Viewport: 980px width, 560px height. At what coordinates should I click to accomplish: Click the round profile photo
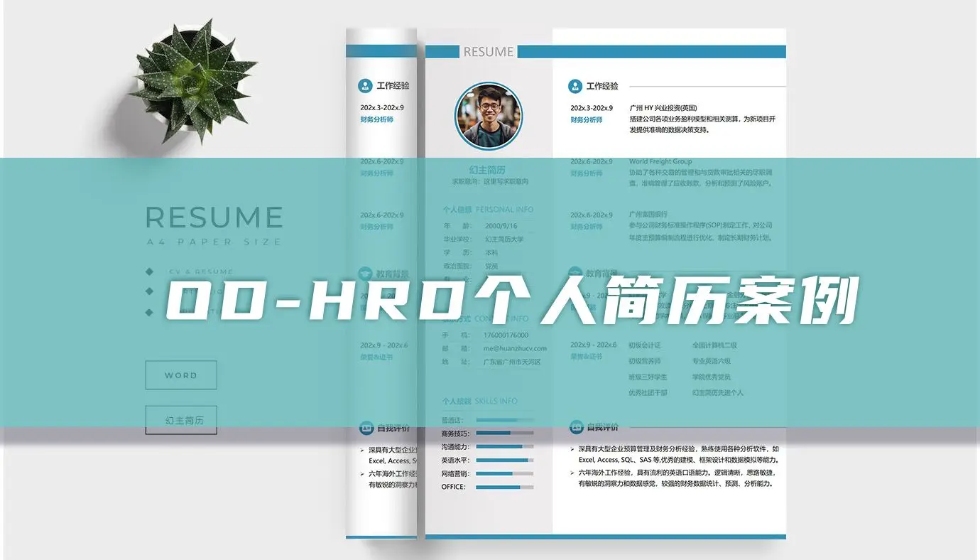489,115
